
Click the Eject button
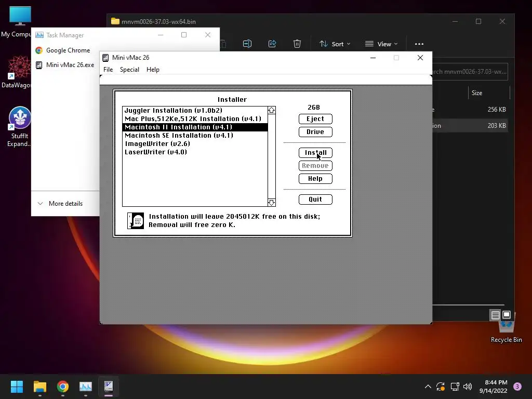click(x=315, y=119)
